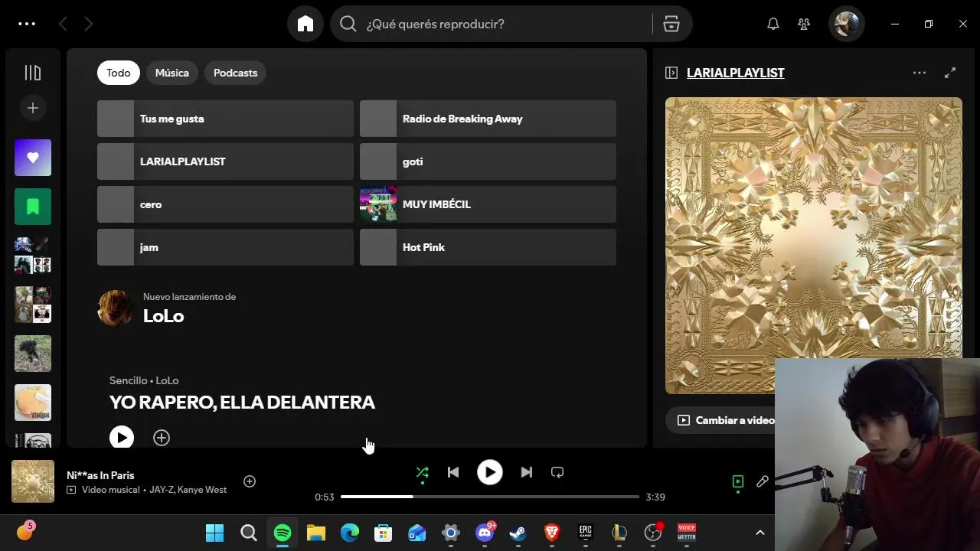Open the goti playlist card
980x551 pixels.
pos(488,161)
